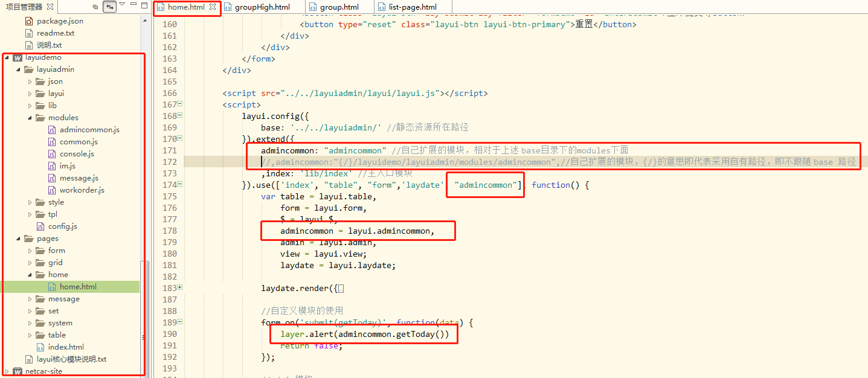
Task: Click the console.js file icon
Action: pyautogui.click(x=53, y=154)
